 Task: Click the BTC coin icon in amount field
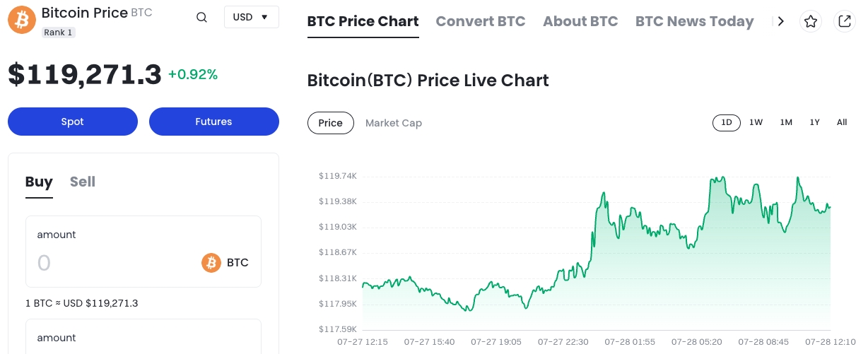[x=211, y=263]
